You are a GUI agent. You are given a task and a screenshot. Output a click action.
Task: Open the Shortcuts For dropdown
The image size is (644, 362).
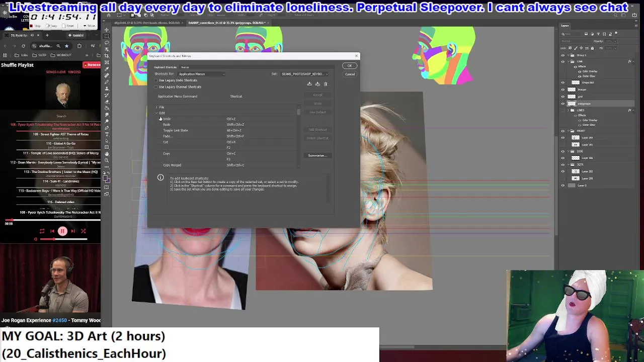point(201,74)
